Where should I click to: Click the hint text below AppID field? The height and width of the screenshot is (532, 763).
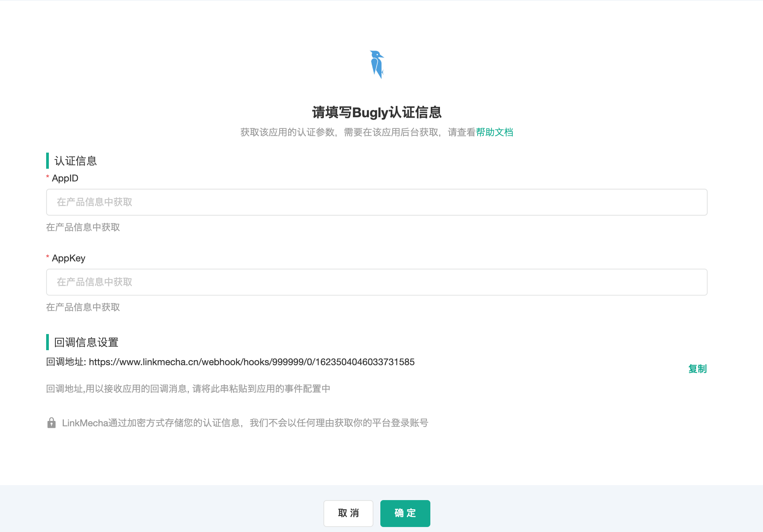[83, 228]
